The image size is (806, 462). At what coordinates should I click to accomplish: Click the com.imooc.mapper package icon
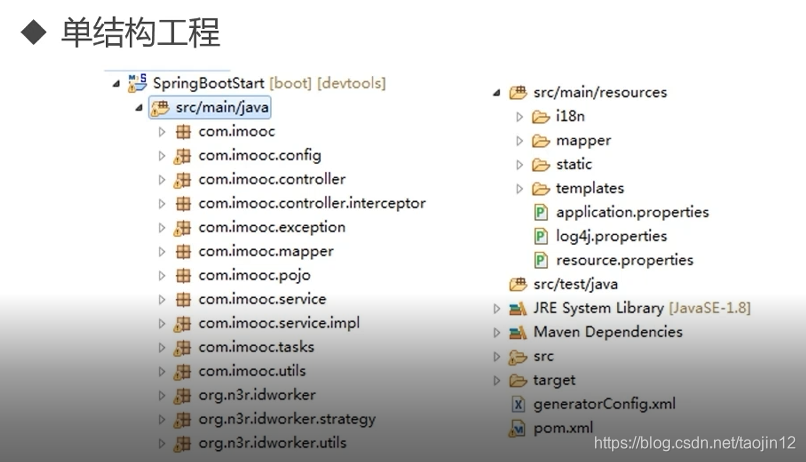183,251
